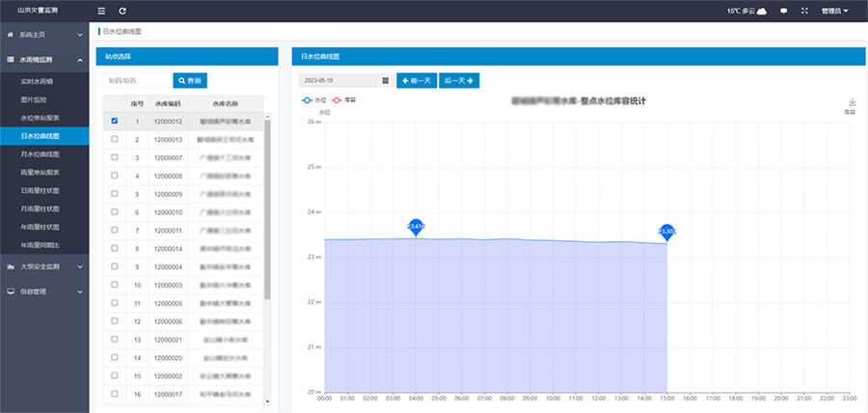Screen dimensions: 868x413
Task: Check the checkbox for reservoir 12000013
Action: 115,139
